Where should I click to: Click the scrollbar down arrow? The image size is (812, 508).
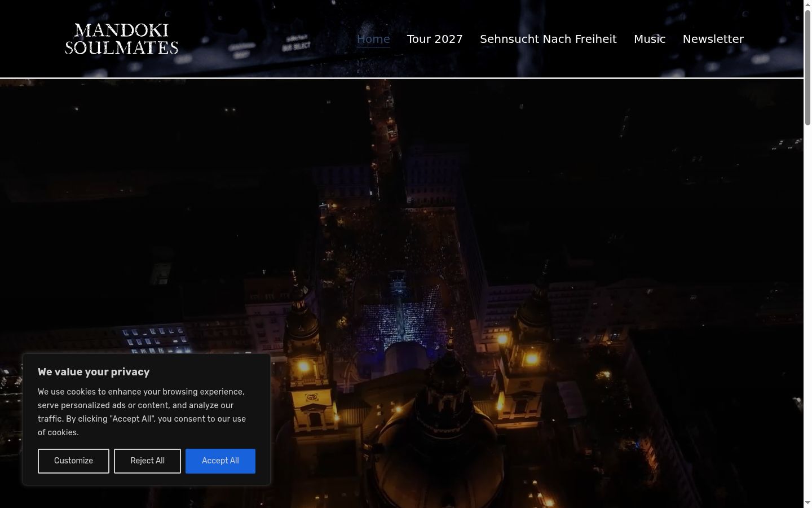[x=807, y=503]
